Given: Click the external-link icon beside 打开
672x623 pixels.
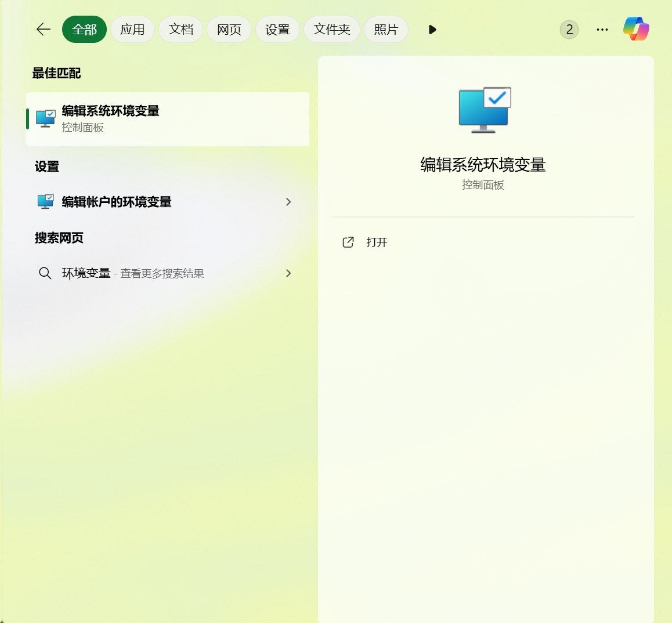Looking at the screenshot, I should pos(348,242).
